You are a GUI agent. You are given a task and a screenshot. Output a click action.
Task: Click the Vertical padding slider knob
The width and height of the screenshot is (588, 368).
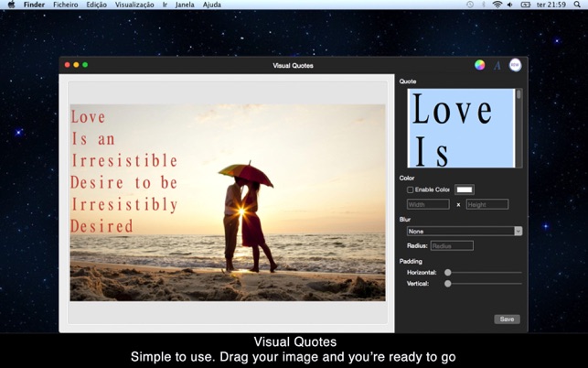tap(448, 284)
